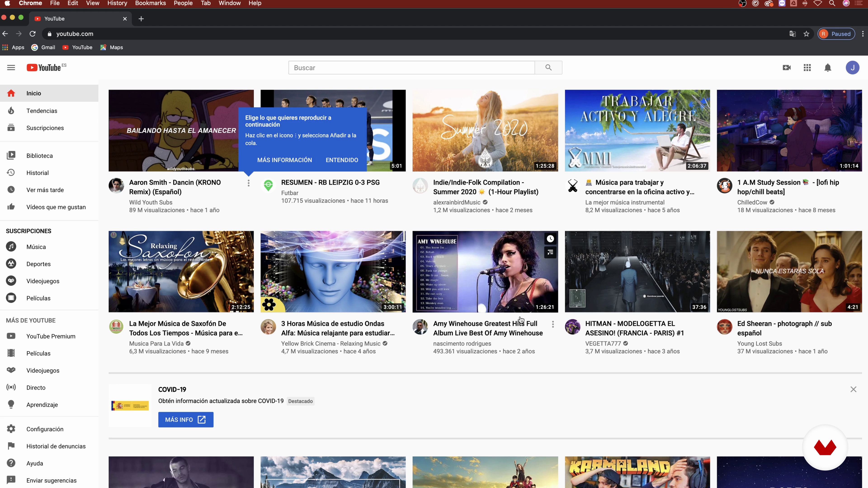The image size is (868, 488).
Task: Open the Deportes subscription channel
Action: point(49,264)
